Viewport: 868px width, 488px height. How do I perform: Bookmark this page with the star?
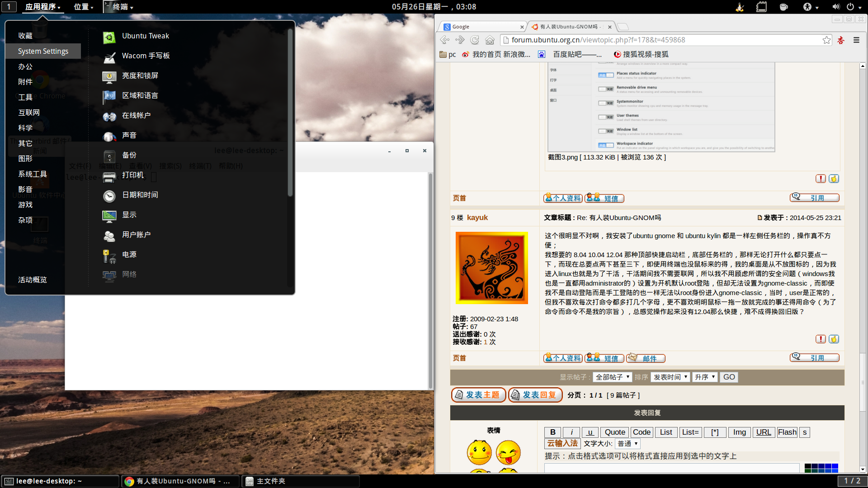click(826, 40)
